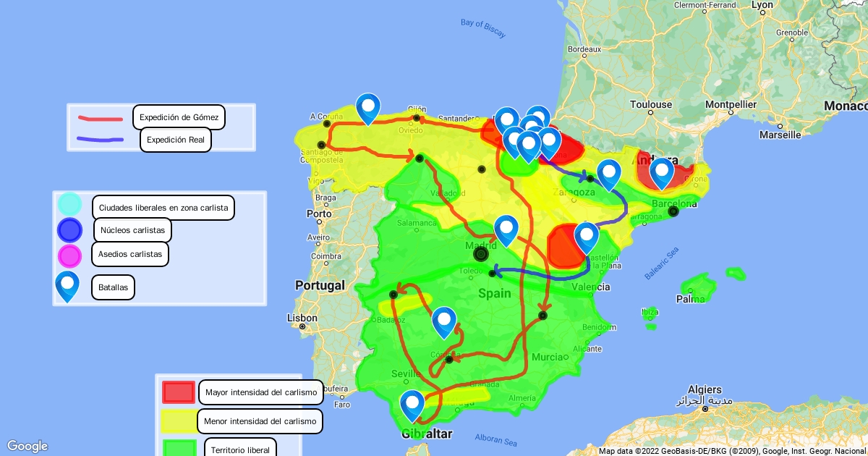This screenshot has width=868, height=456.
Task: Click the Territorio liberal legend label
Action: 240,449
